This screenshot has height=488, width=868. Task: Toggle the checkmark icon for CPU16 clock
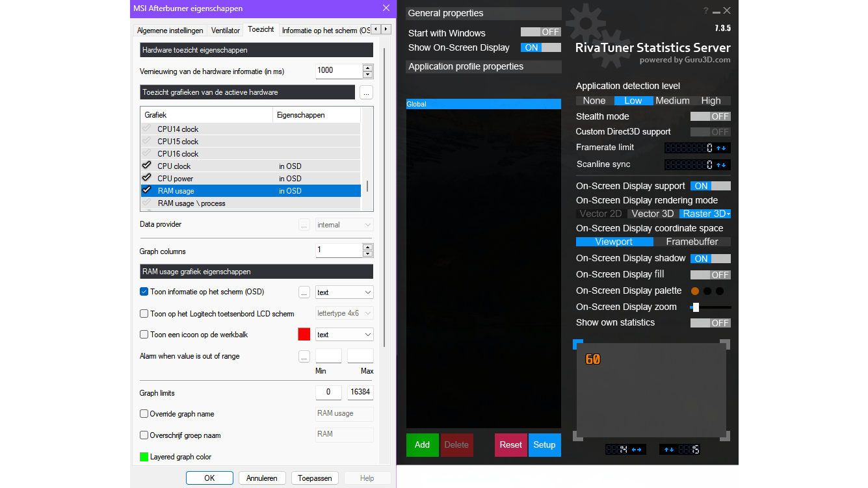pyautogui.click(x=146, y=153)
